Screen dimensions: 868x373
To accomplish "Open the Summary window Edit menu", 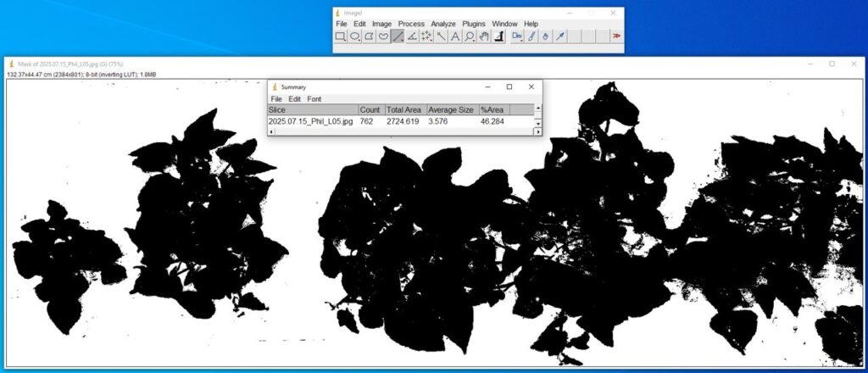I will pos(295,99).
